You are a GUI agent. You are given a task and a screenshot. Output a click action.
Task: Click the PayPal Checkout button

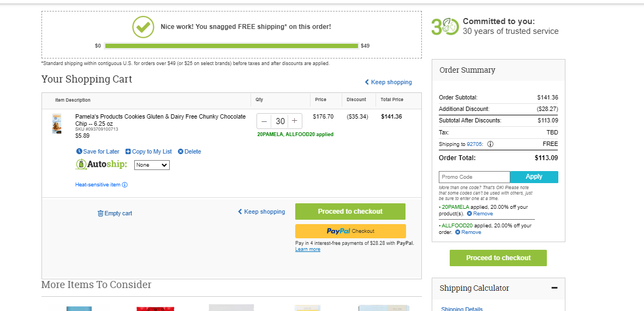pyautogui.click(x=350, y=231)
